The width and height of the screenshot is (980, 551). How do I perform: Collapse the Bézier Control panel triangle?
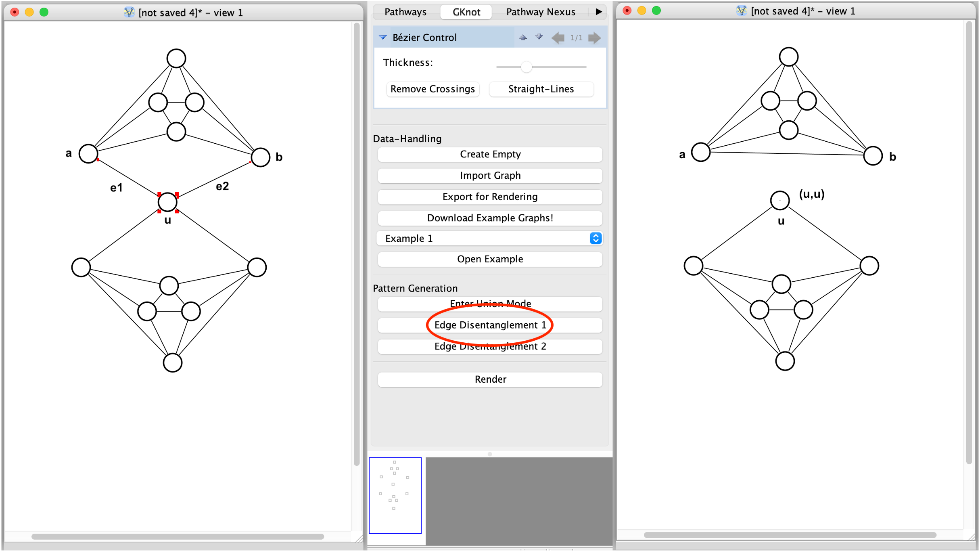[x=382, y=38]
